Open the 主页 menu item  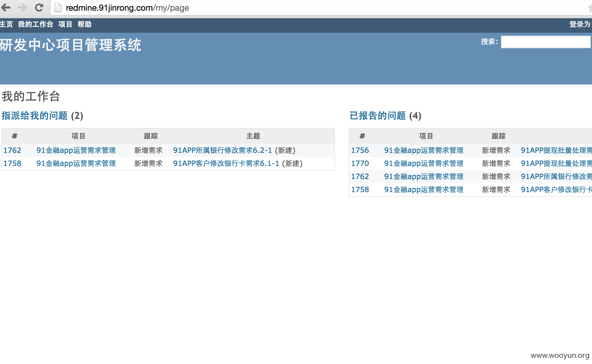[6, 24]
